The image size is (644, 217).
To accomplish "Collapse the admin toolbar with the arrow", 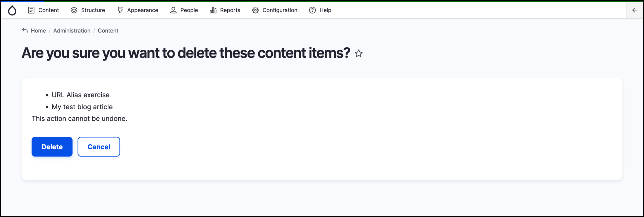I will coord(635,10).
